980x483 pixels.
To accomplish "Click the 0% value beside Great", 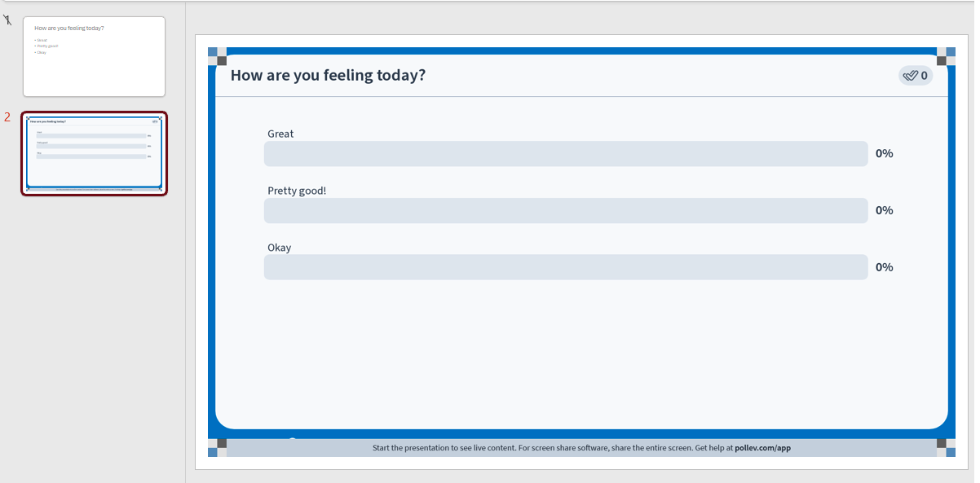I will click(x=885, y=153).
